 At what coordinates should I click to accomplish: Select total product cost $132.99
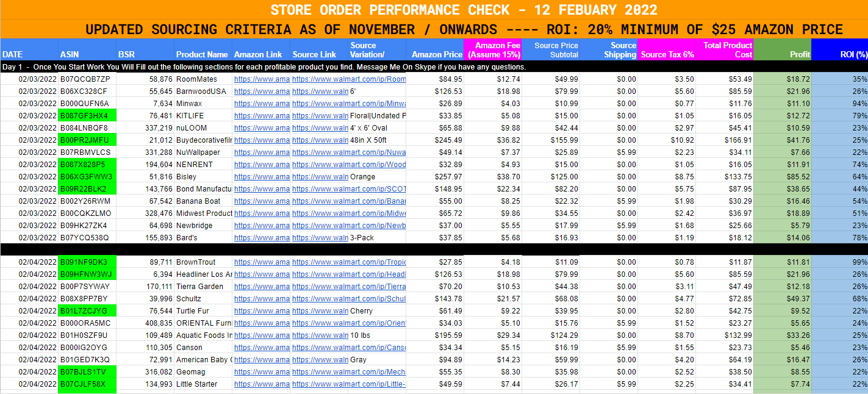(x=725, y=335)
